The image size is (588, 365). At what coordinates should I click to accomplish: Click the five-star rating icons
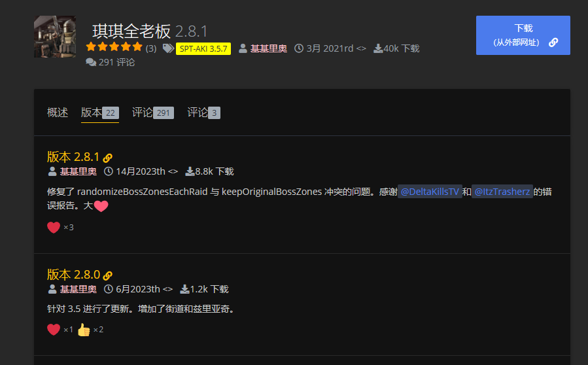114,47
